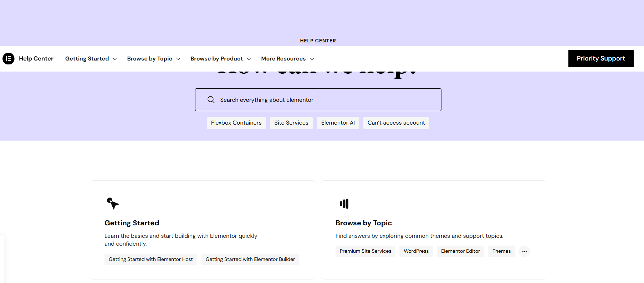
Task: Open the WordPress topic tag
Action: [x=416, y=251]
